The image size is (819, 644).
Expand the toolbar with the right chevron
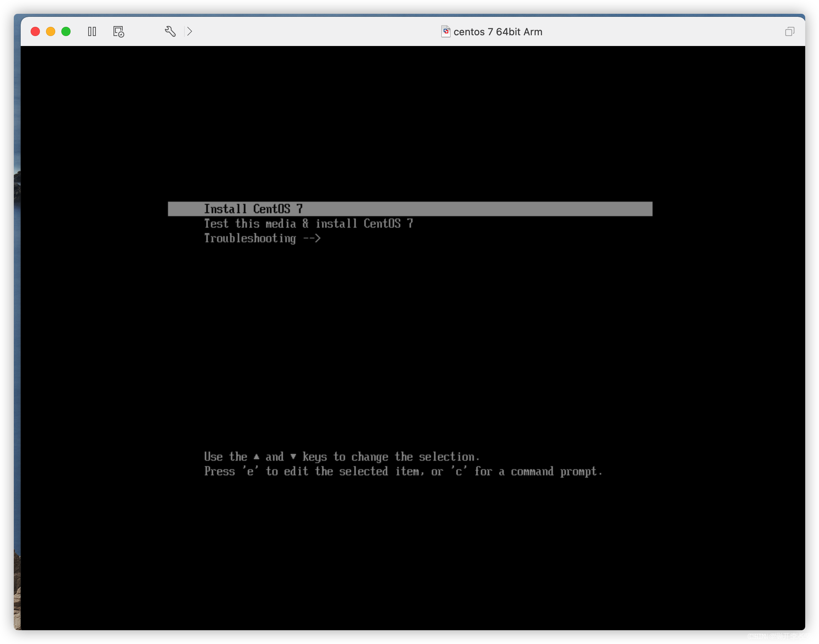[x=189, y=31]
